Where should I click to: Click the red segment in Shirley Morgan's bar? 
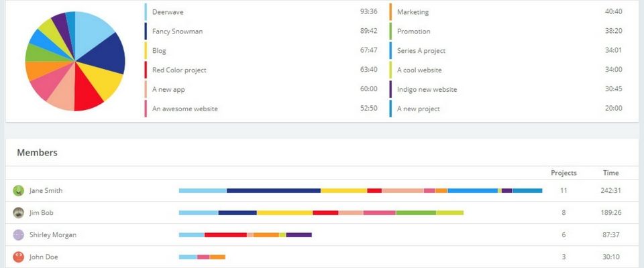pyautogui.click(x=225, y=234)
